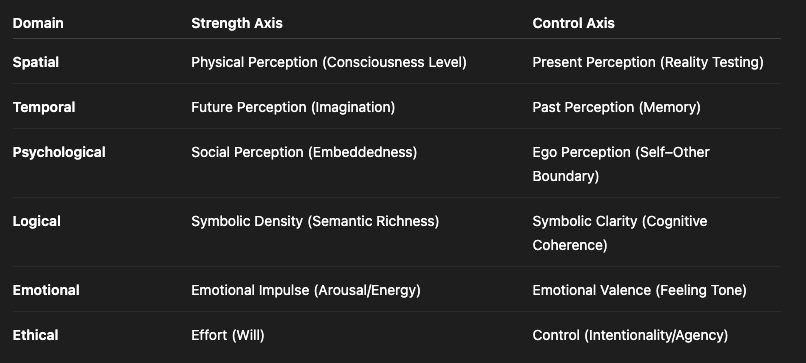Click Emotional Impulse (Arousal/Energy) cell
The image size is (806, 363).
pos(306,291)
